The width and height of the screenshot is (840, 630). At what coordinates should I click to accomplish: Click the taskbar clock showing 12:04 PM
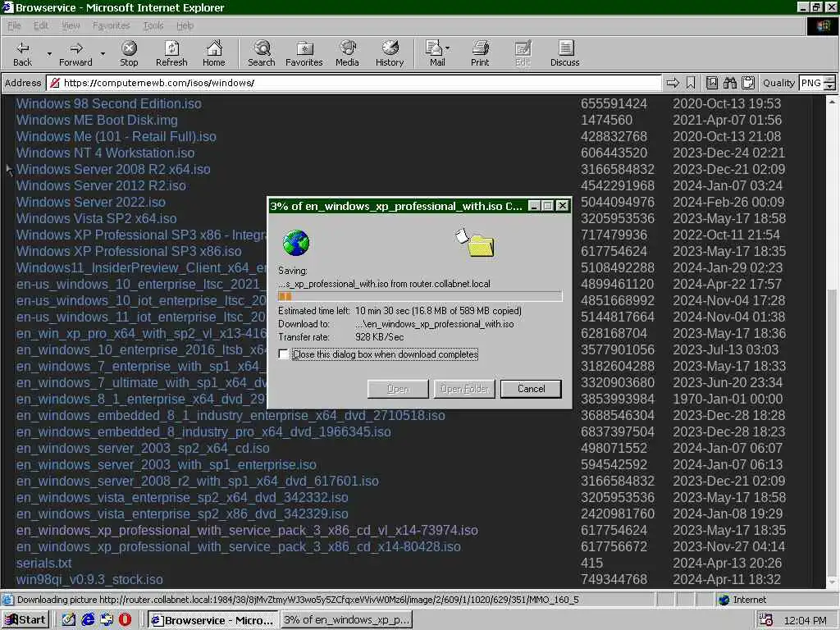click(x=805, y=620)
